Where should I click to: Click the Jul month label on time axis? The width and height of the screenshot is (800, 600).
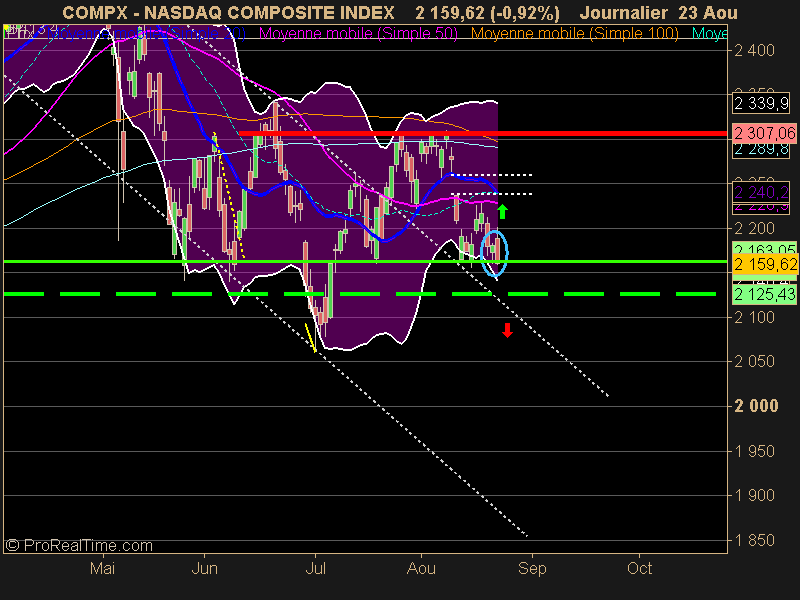(x=315, y=568)
